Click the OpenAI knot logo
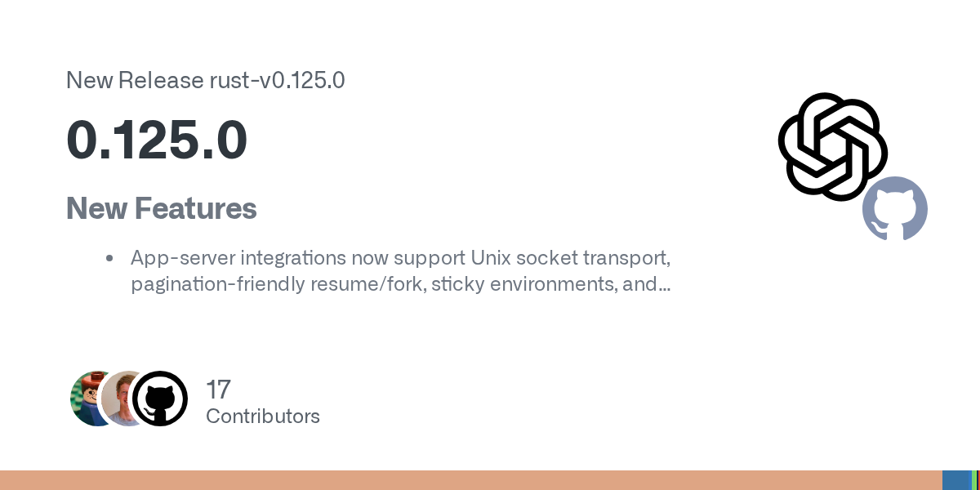The width and height of the screenshot is (980, 490). (832, 146)
